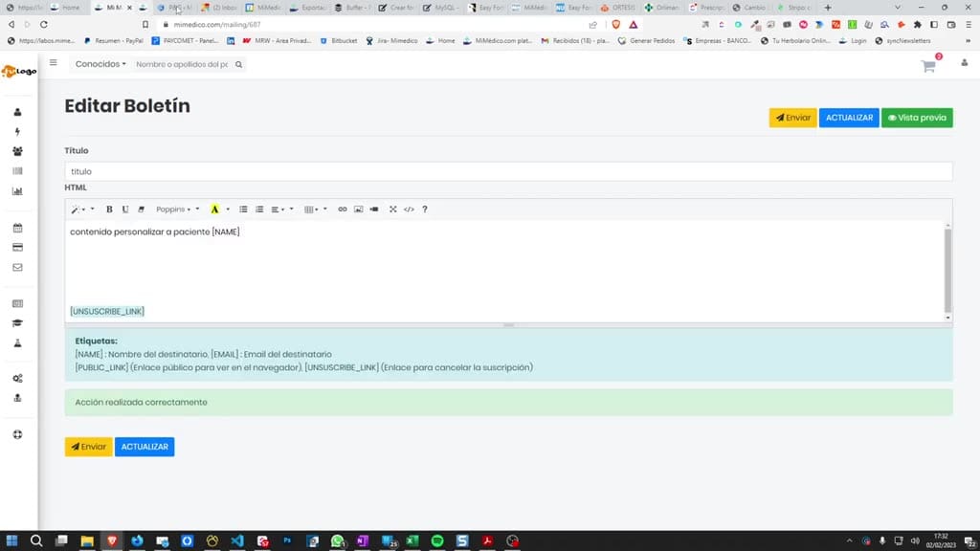Click the bottom ACTUALIZAR button
This screenshot has width=980, height=551.
pos(145,447)
